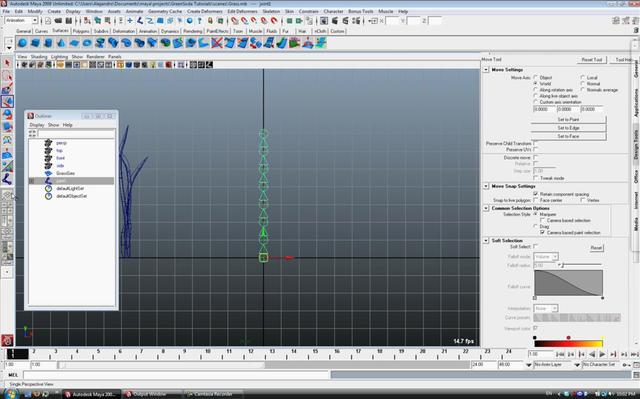Click the Set to Edge button
This screenshot has height=399, width=640.
(x=568, y=128)
